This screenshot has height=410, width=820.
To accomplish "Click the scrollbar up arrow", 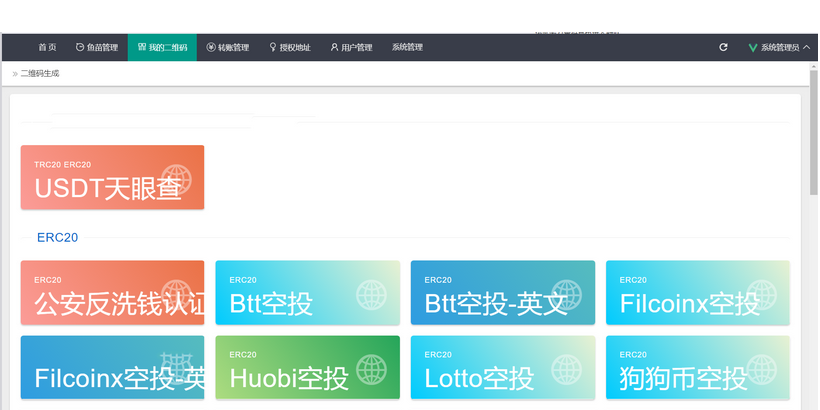I will pos(813,66).
